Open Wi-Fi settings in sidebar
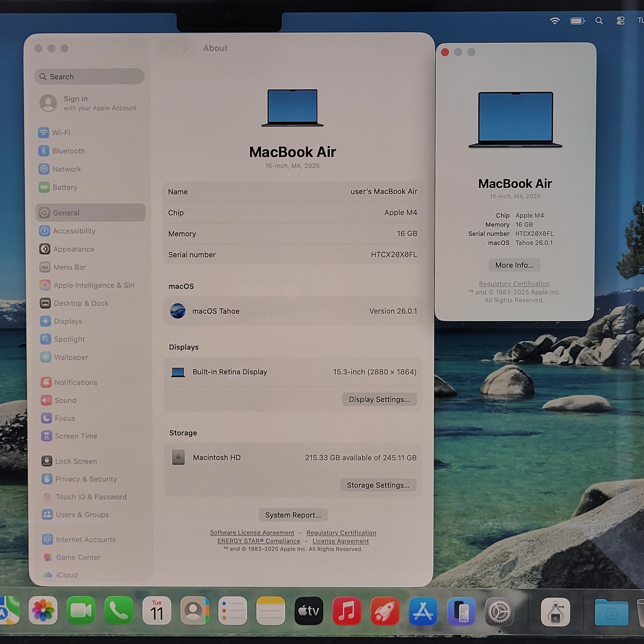The height and width of the screenshot is (644, 644). tap(61, 133)
